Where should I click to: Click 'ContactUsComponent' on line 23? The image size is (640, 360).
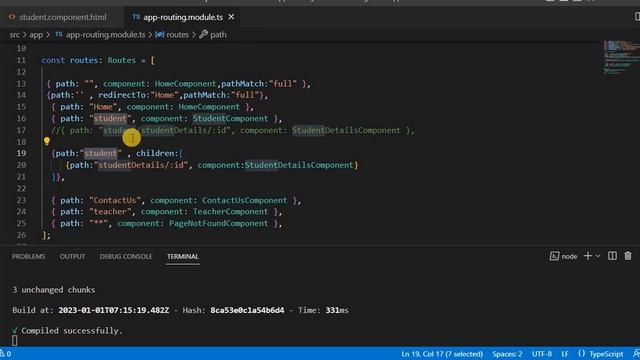pos(244,200)
